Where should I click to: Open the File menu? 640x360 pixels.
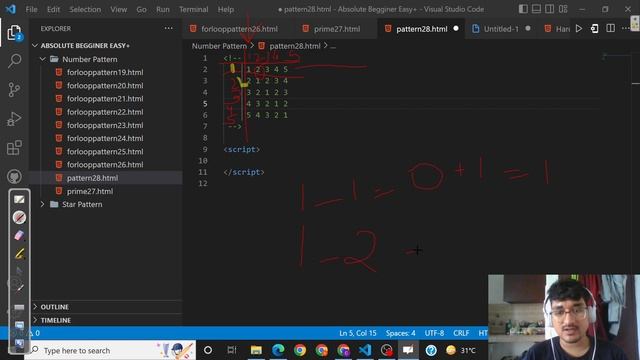click(x=31, y=9)
